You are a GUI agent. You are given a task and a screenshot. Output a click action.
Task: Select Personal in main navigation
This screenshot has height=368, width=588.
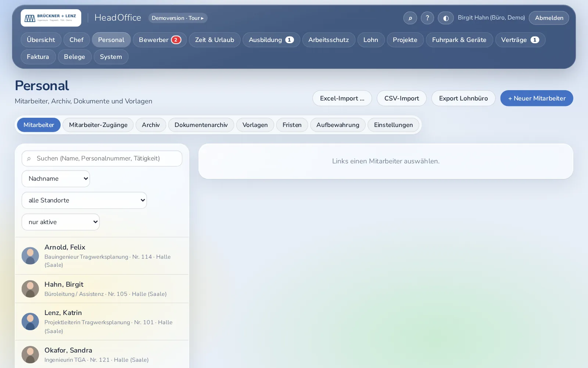pos(111,40)
